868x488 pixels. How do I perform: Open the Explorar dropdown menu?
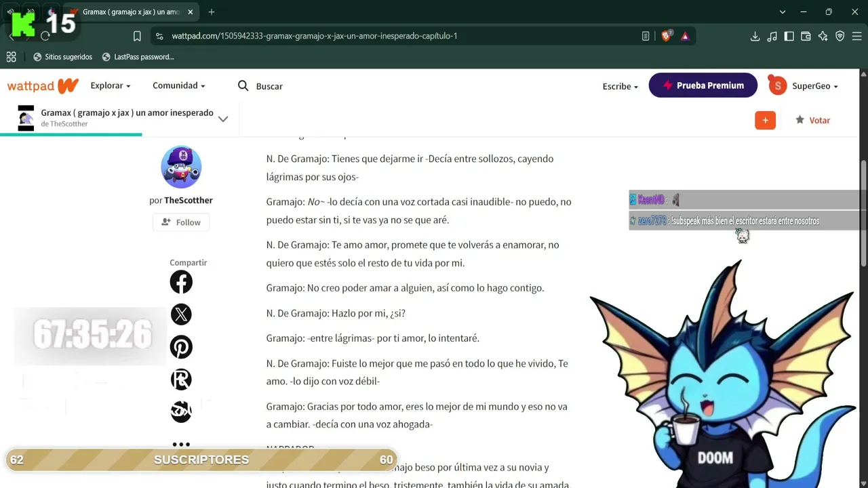pyautogui.click(x=111, y=86)
